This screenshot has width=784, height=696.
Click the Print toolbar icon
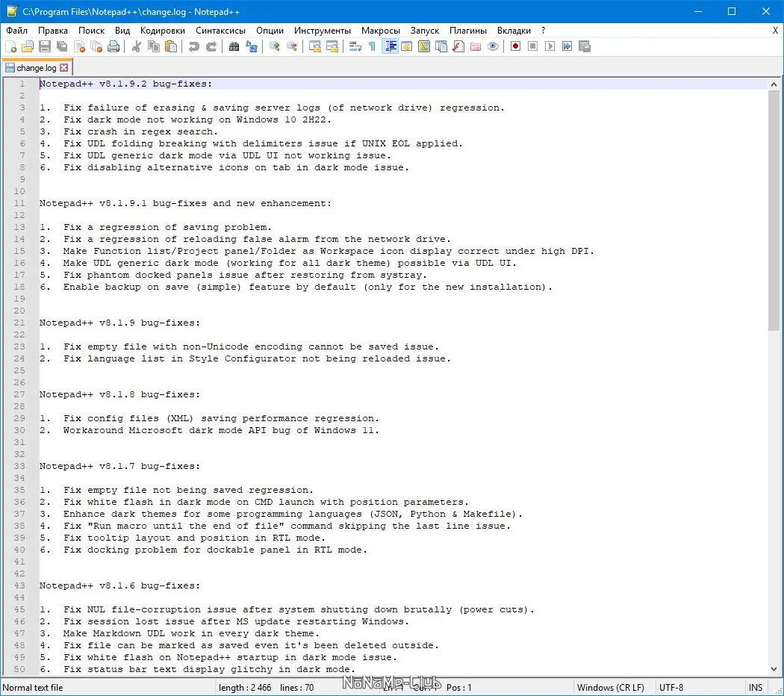coord(113,46)
